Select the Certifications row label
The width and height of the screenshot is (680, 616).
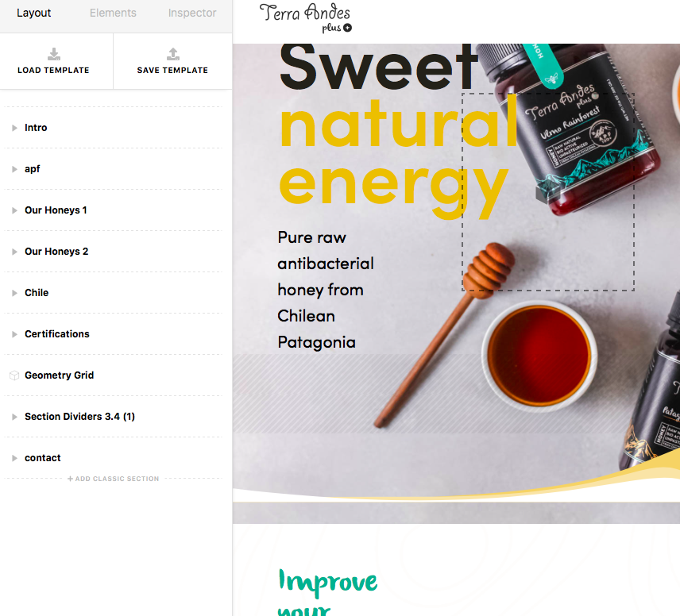tap(57, 333)
